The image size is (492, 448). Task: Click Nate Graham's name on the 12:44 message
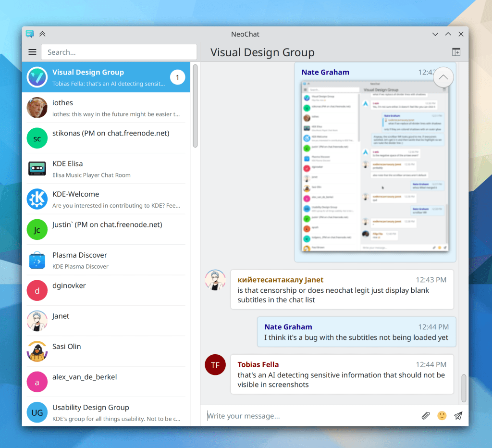click(288, 327)
